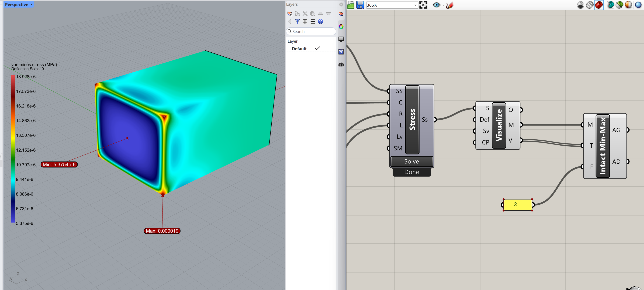Select the shaded display mode in Grasshopper toolbar
Viewport: 644px width, 290px height.
[x=599, y=5]
